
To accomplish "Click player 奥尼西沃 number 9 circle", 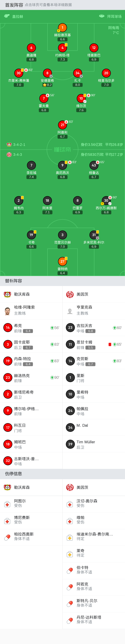I will pos(62,165).
